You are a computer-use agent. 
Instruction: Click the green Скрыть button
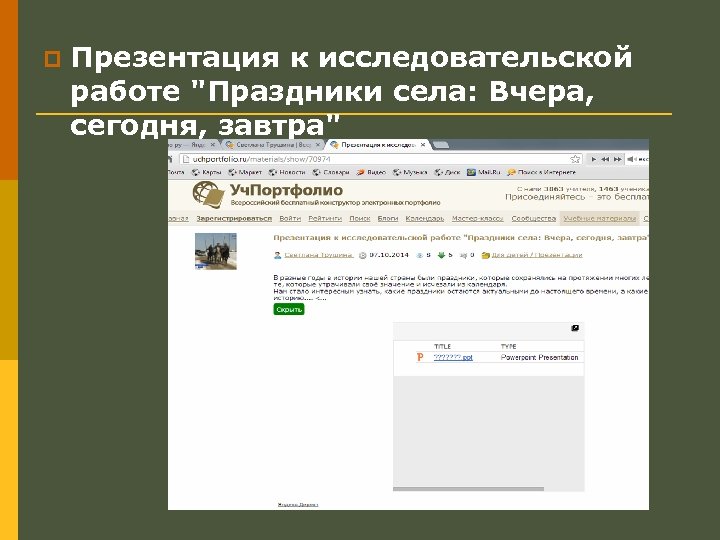[289, 309]
